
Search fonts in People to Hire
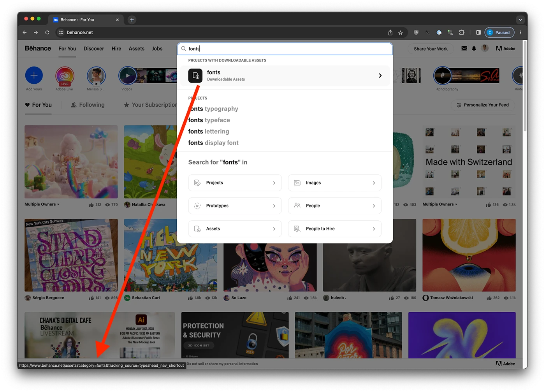tap(334, 229)
